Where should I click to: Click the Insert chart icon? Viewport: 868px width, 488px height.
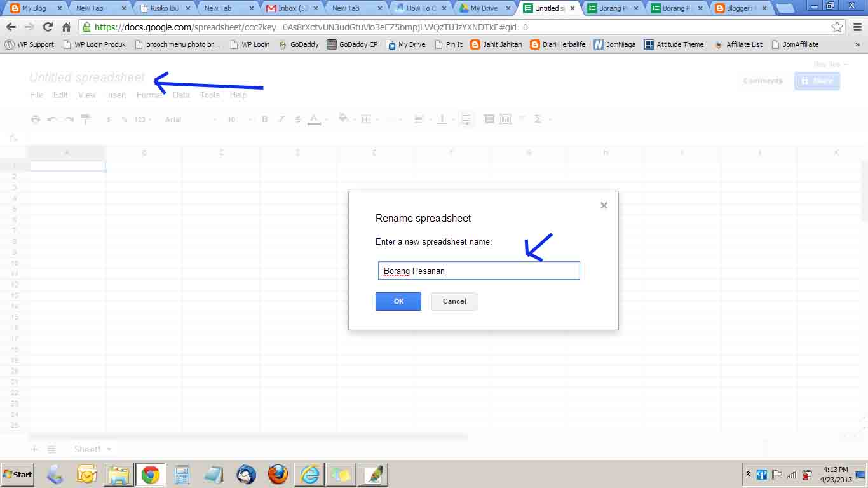pos(506,119)
